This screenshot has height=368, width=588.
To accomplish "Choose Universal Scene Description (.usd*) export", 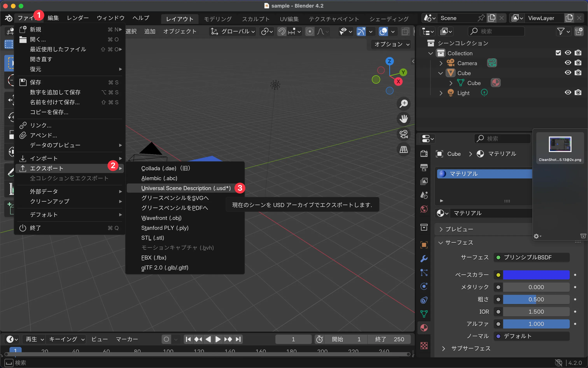I will 186,188.
